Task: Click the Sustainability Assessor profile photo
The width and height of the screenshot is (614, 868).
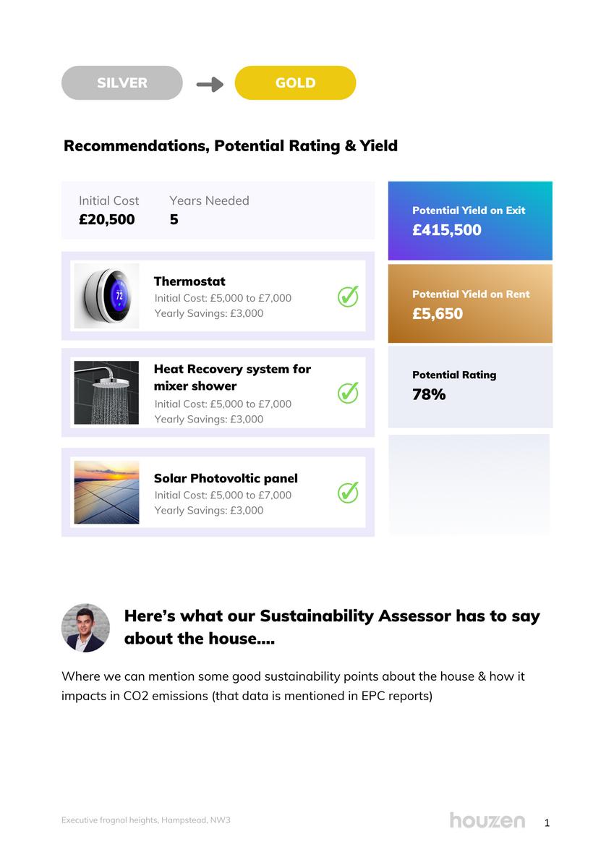Action: coord(85,628)
